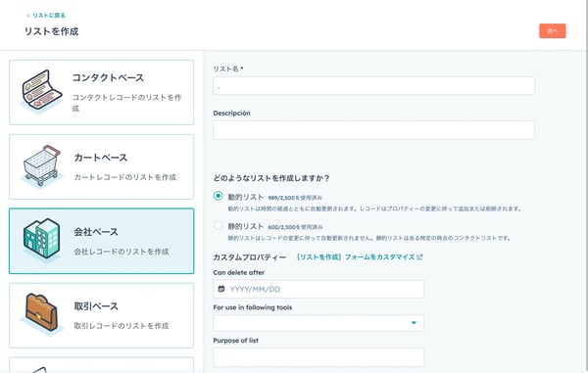The height and width of the screenshot is (373, 588).
Task: Go back via リストに戻る link
Action: coord(46,16)
